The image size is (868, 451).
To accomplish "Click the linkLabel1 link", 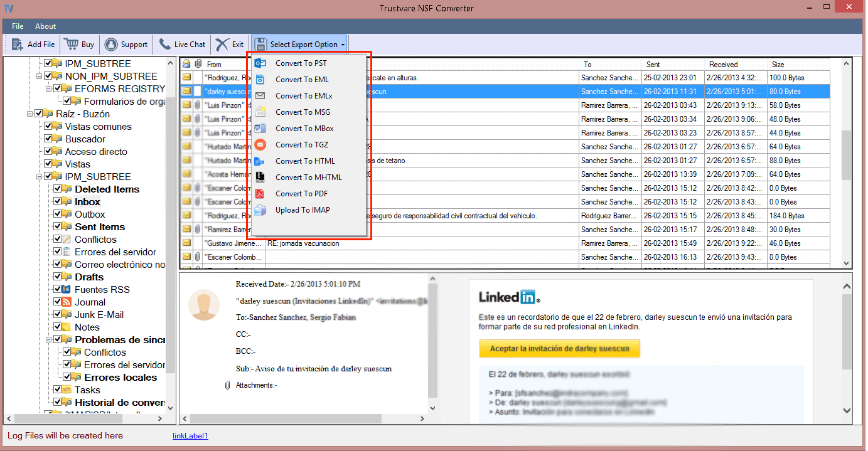I will [x=190, y=435].
